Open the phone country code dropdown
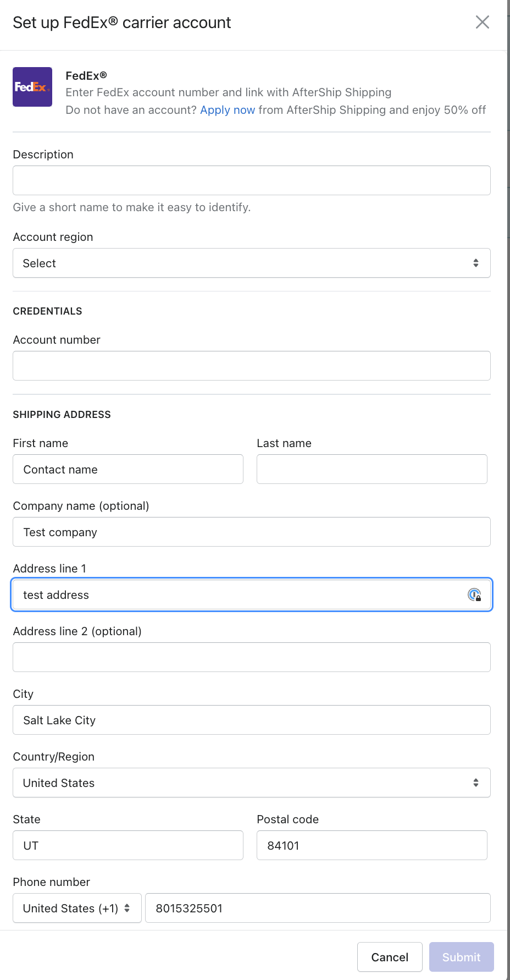Viewport: 510px width, 980px height. click(x=77, y=908)
